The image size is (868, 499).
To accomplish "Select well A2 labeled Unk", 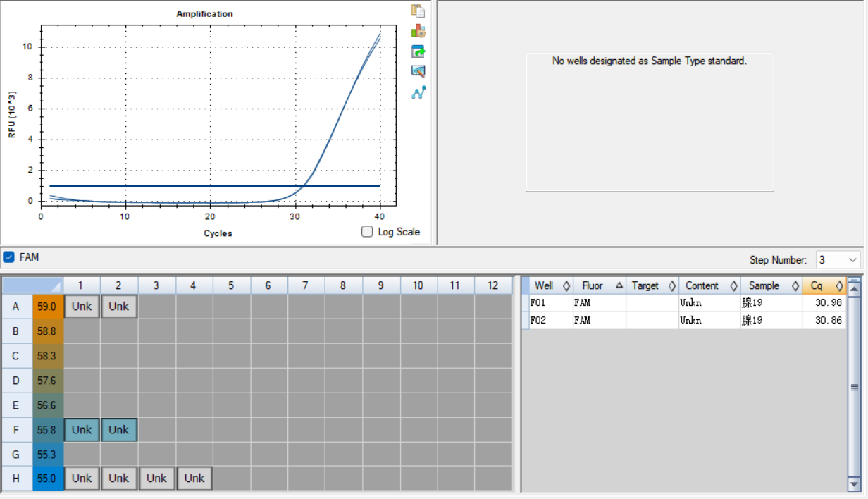I will click(x=118, y=307).
